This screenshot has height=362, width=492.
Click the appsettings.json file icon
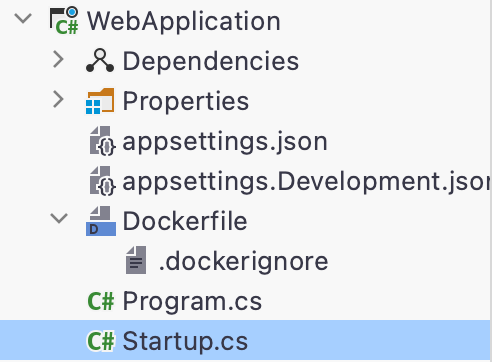[102, 141]
